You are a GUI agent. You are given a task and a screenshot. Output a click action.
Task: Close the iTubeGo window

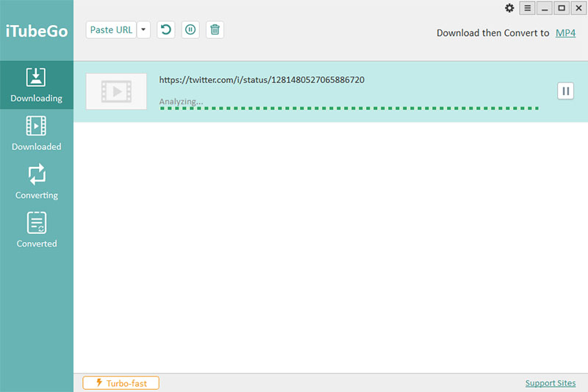(578, 8)
